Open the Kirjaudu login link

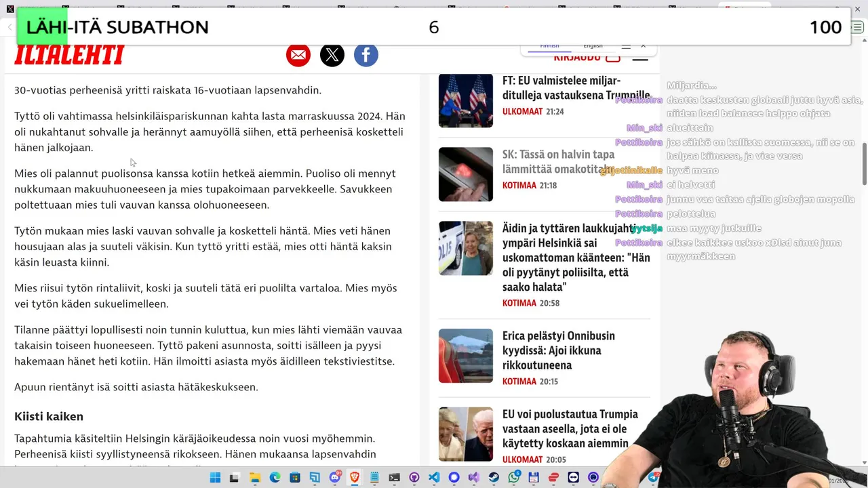[x=587, y=58]
